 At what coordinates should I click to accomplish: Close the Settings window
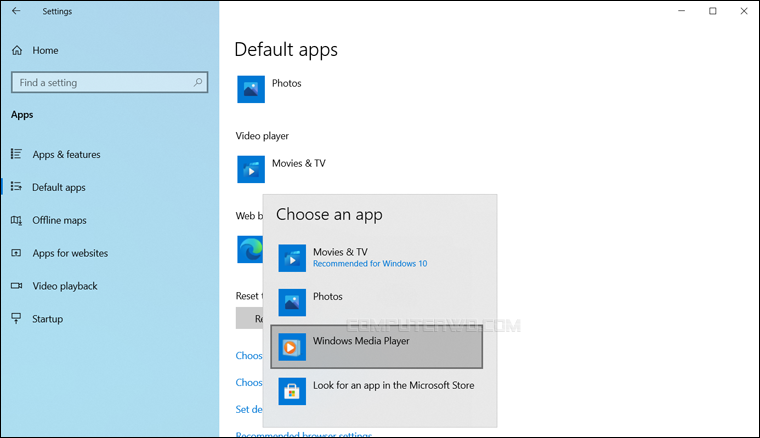(x=744, y=11)
